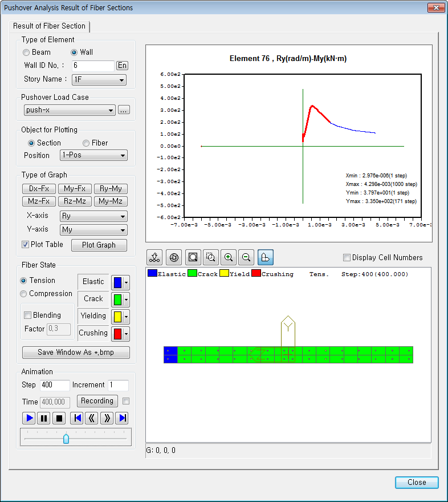Click the zoom fit icon
The image size is (448, 502).
[193, 257]
